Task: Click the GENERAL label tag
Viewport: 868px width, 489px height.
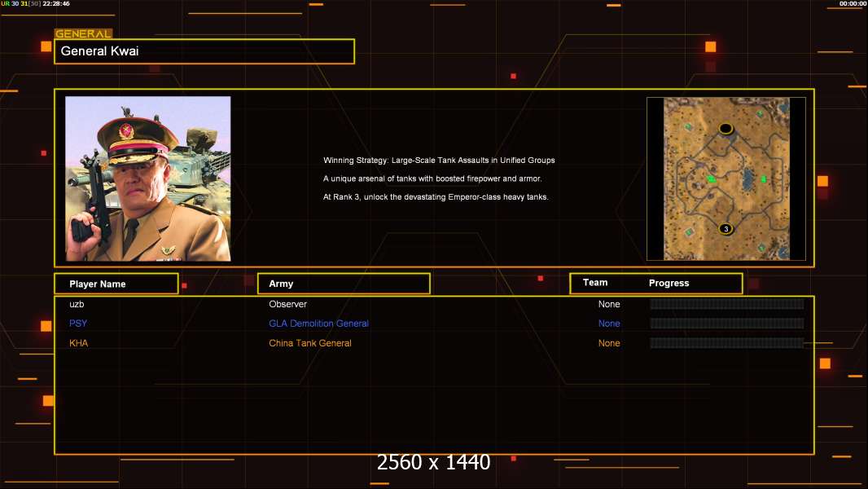Action: [83, 34]
